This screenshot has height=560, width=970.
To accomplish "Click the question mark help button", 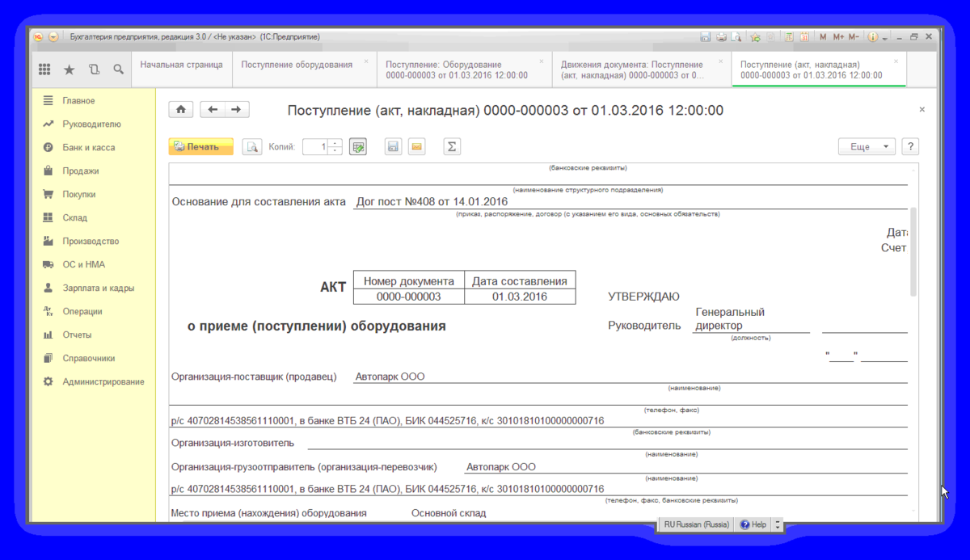I will click(911, 147).
